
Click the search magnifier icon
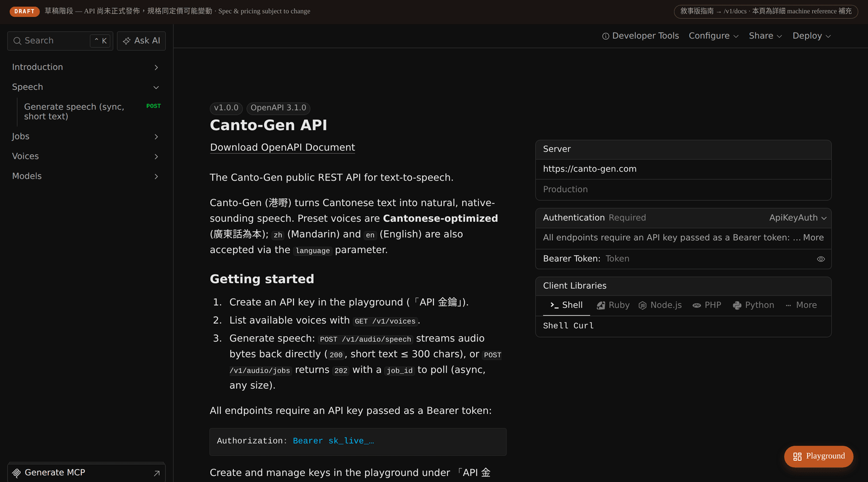coord(17,41)
